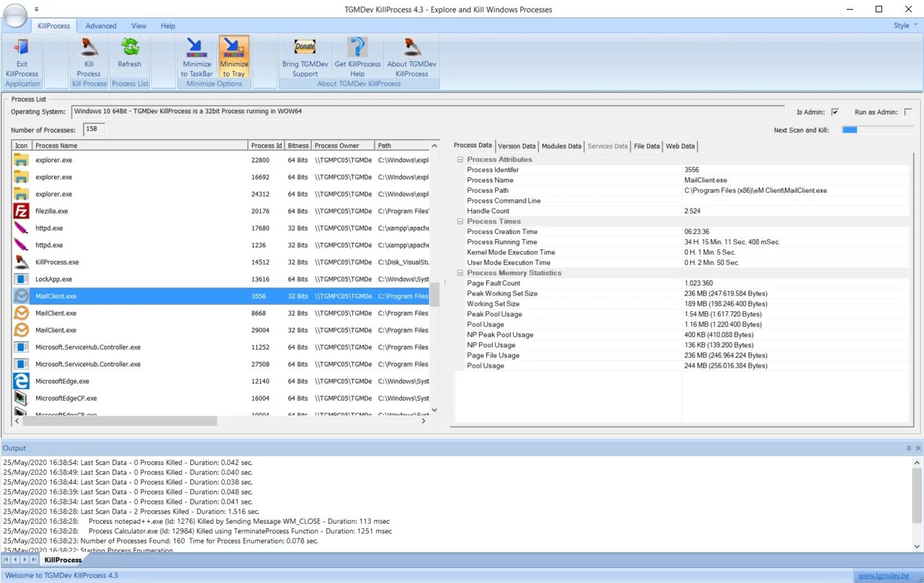Click the MicrosoftEdgeCP.exe icon for Id 16004

(21, 398)
